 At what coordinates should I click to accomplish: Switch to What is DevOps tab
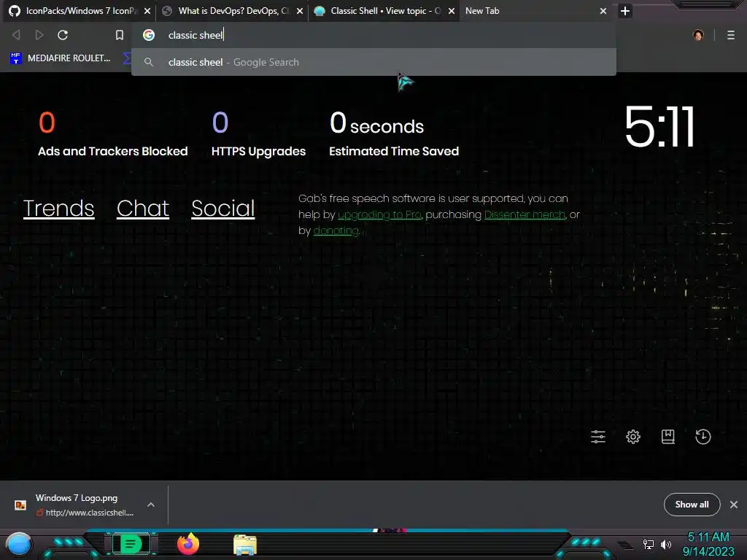click(x=232, y=10)
